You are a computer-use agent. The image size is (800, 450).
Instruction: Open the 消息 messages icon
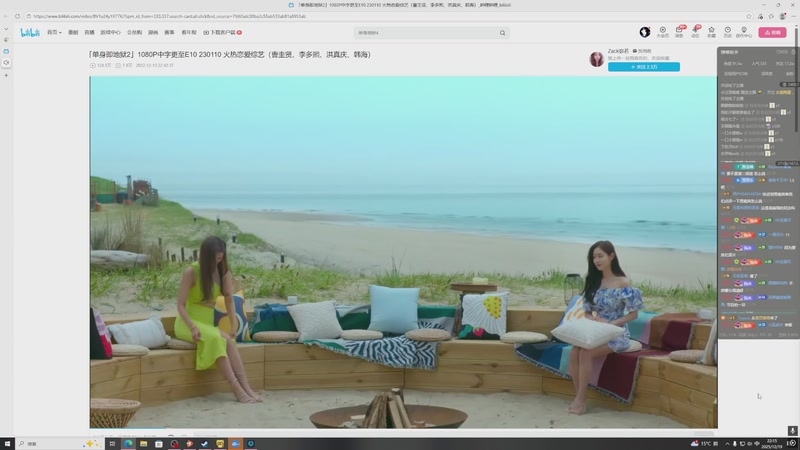click(x=679, y=32)
